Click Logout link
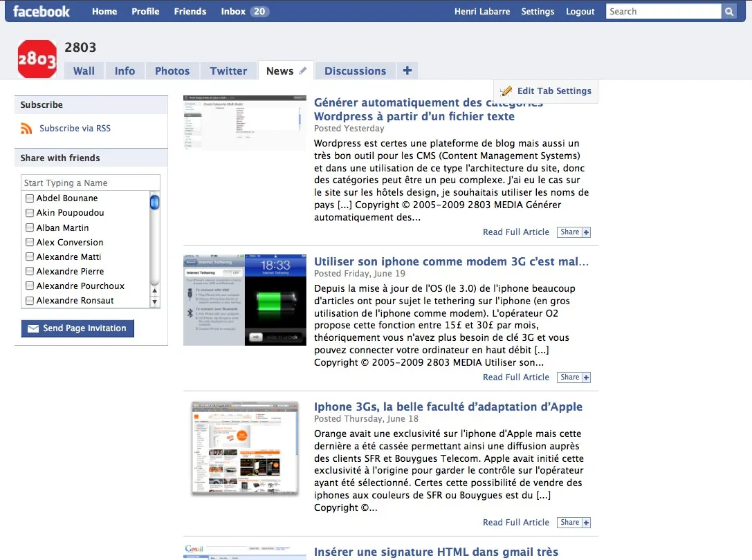 coord(580,12)
